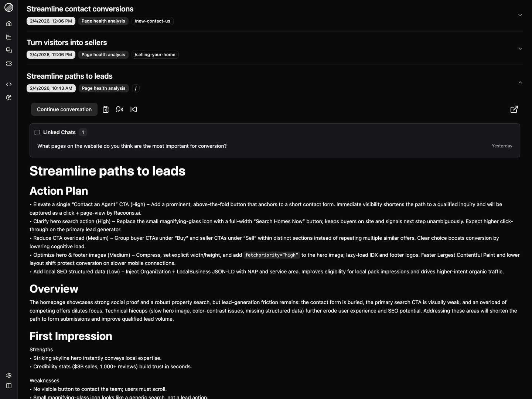Click the clipboard import icon
The width and height of the screenshot is (532, 399).
(106, 109)
